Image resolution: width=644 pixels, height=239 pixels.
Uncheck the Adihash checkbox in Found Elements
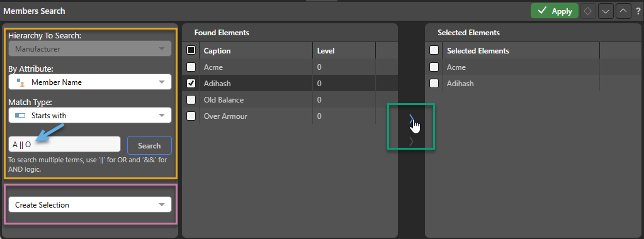click(x=191, y=84)
